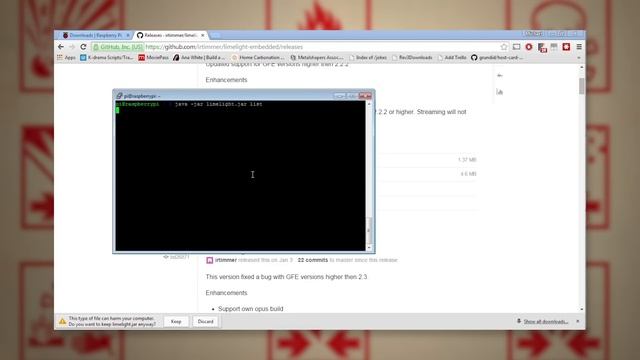
Task: Close the Releases GitHub tab
Action: 202,36
